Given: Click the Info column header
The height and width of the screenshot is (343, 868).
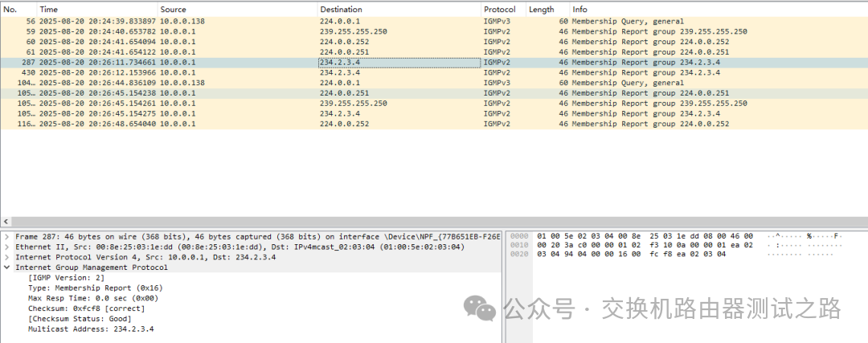Looking at the screenshot, I should click(x=579, y=9).
